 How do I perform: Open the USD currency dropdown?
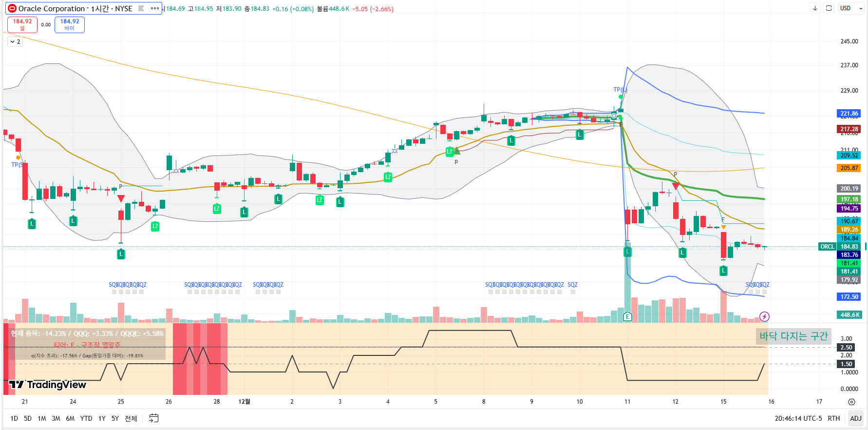[x=851, y=8]
